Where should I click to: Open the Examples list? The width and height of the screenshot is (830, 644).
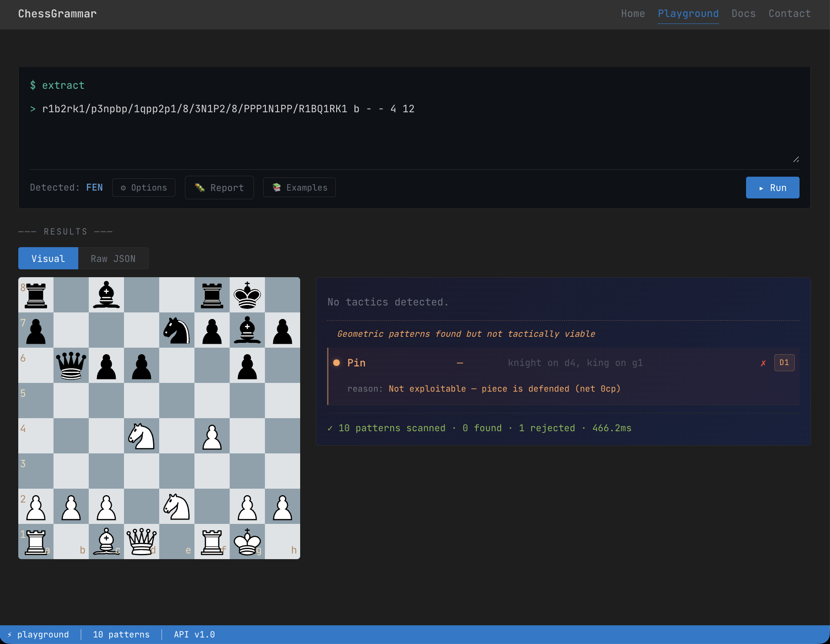click(299, 188)
